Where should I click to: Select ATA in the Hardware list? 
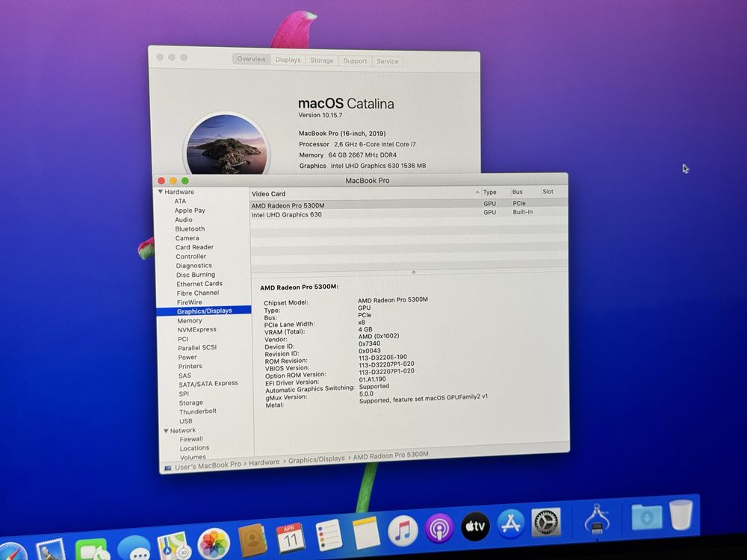tap(180, 201)
